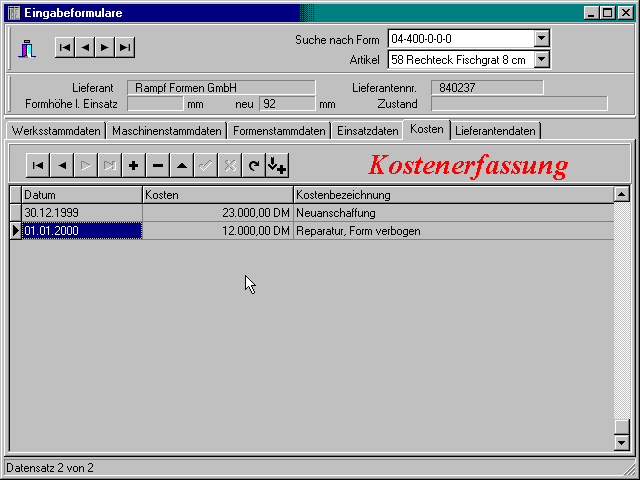Select the Lieferantendaten tab
This screenshot has height=480, width=640.
(496, 131)
